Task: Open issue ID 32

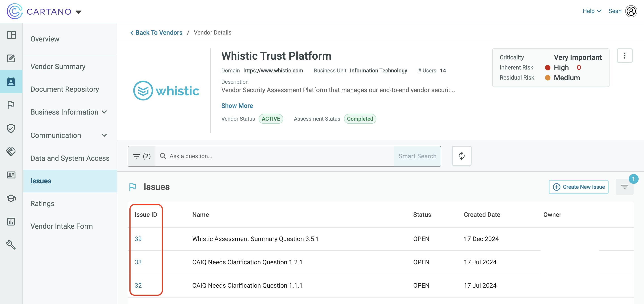Action: pos(138,285)
